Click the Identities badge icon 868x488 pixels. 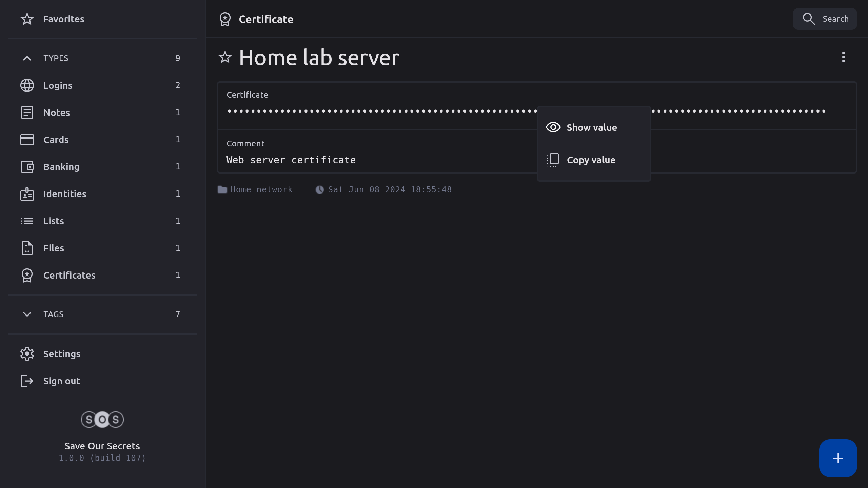pyautogui.click(x=27, y=194)
